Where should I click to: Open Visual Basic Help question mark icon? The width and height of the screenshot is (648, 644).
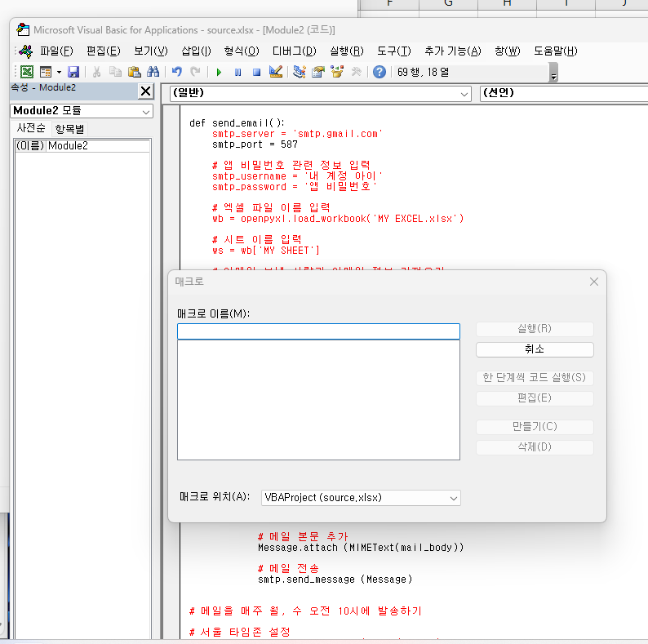[379, 72]
